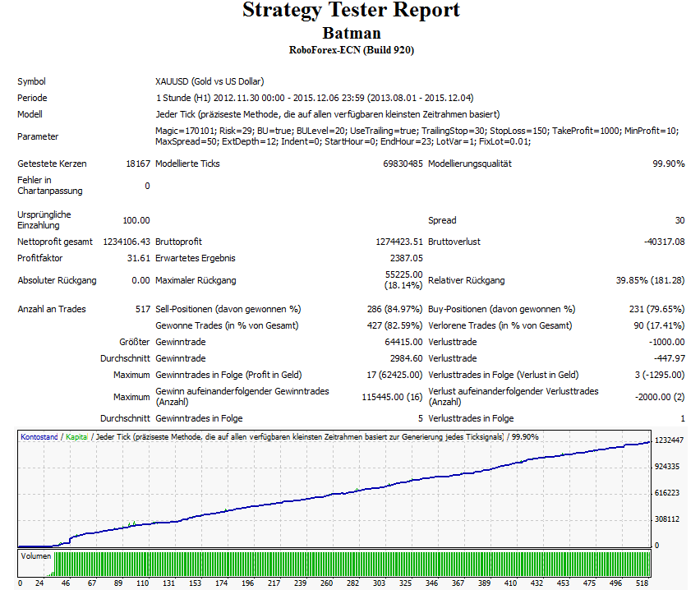Click the Modellierungsqualität value 99.90%

pyautogui.click(x=668, y=164)
